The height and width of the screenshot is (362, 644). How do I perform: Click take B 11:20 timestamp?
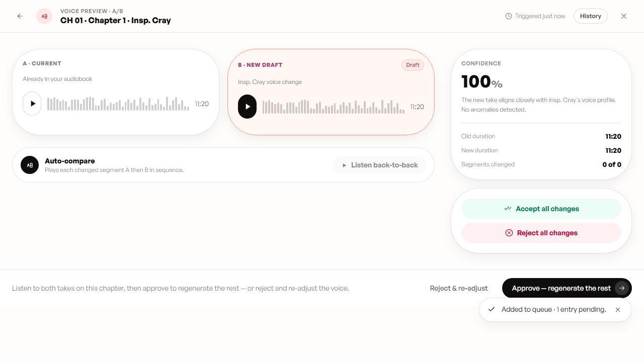pyautogui.click(x=417, y=107)
